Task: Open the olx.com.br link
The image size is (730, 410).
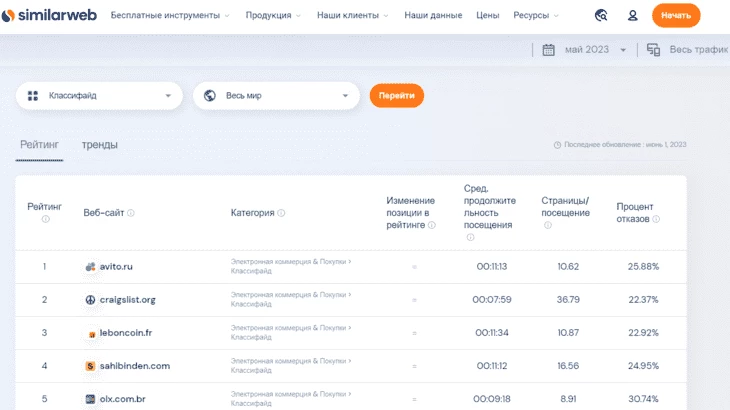Action: pos(122,399)
